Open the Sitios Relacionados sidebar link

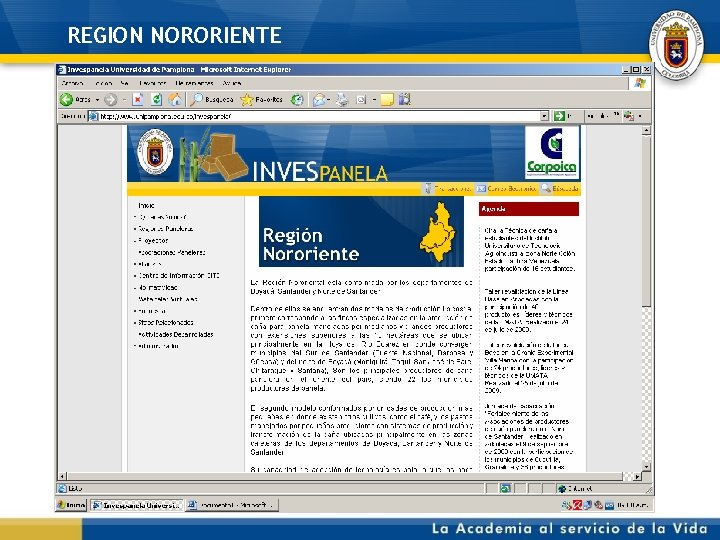coord(166,322)
